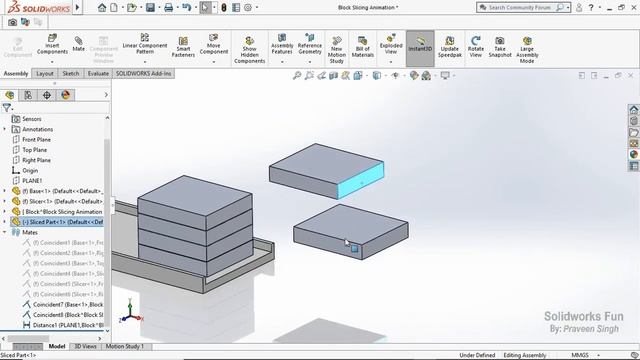Open Linear Component Pattern tool
The width and height of the screenshot is (640, 360).
point(145,43)
